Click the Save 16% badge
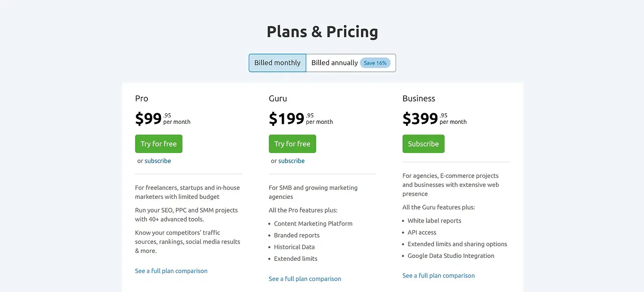This screenshot has height=292, width=644. pyautogui.click(x=375, y=62)
